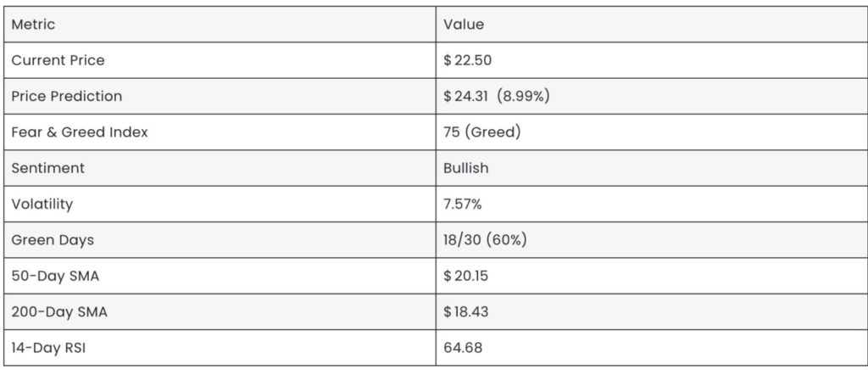Viewport: 868px width, 370px height.
Task: Select the Volatility row label
Action: [x=42, y=204]
